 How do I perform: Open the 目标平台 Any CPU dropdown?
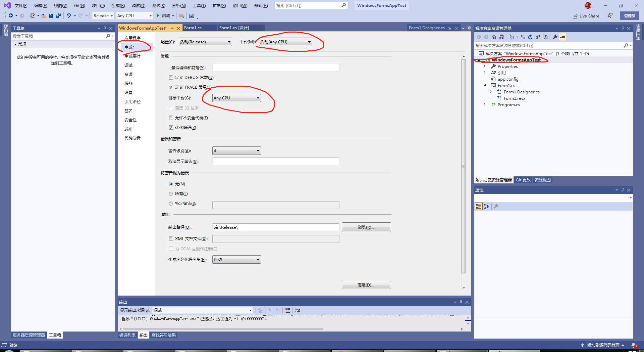(x=236, y=98)
